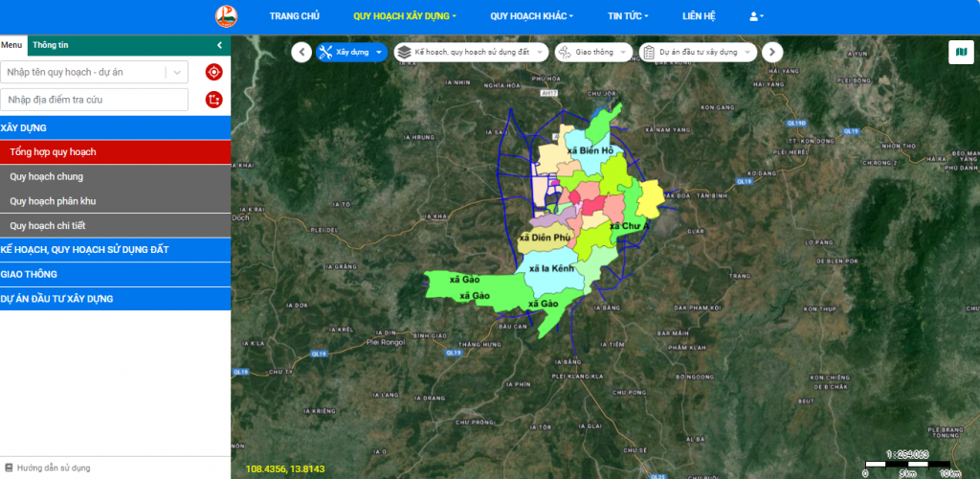
Task: Expand the Quy hoạch khác nav menu
Action: [531, 16]
